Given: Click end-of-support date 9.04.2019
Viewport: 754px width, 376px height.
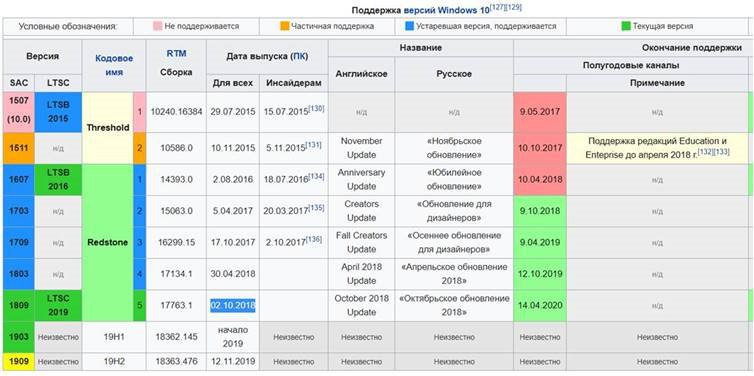Looking at the screenshot, I should click(x=540, y=242).
